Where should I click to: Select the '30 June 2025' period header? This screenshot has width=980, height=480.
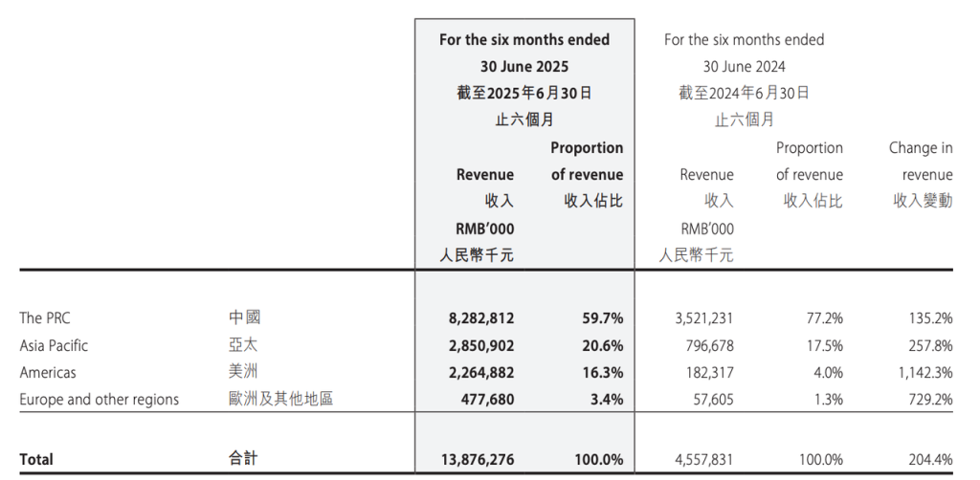(524, 67)
